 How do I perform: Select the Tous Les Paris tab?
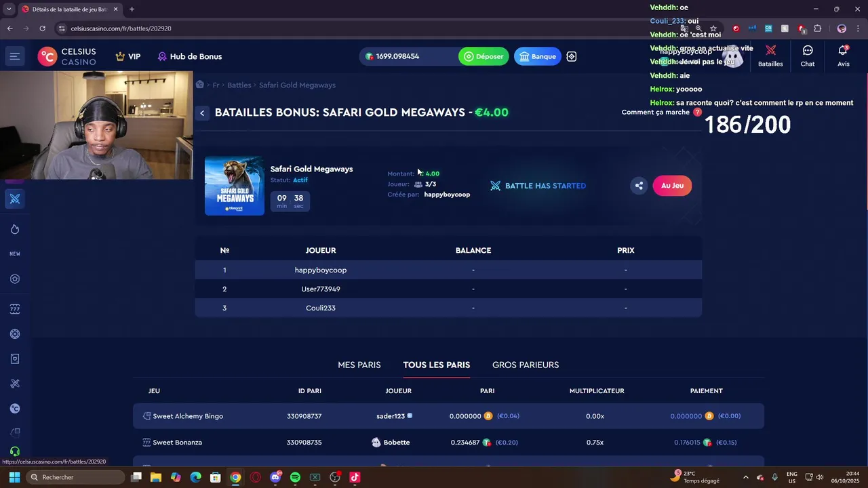point(436,365)
